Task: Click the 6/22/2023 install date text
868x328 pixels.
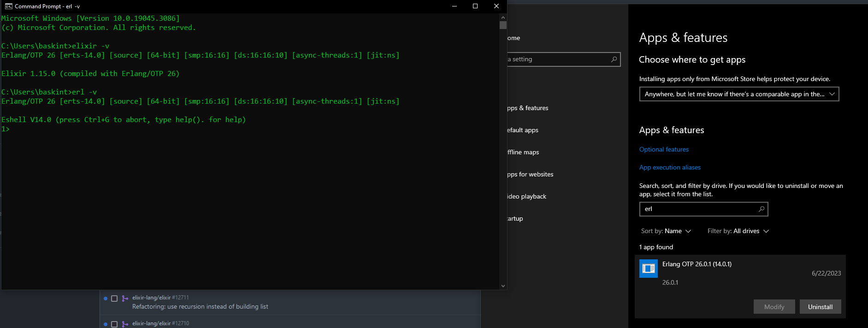Action: (826, 274)
